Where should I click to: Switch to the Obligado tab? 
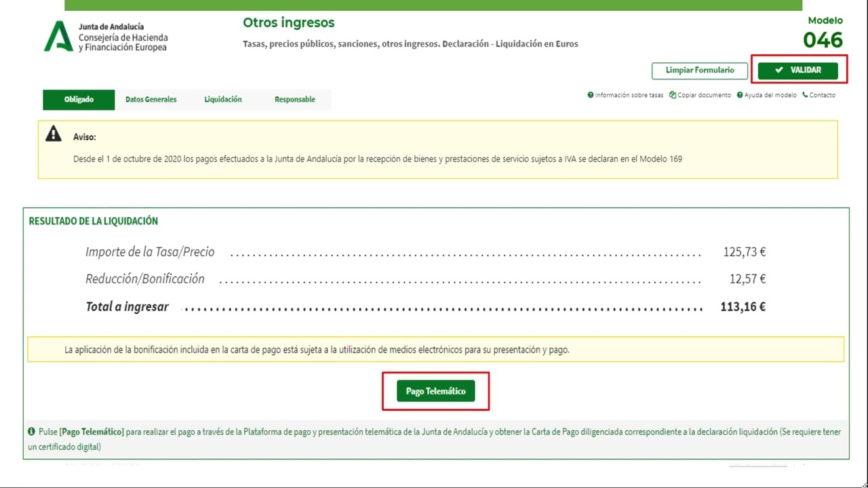pos(79,100)
